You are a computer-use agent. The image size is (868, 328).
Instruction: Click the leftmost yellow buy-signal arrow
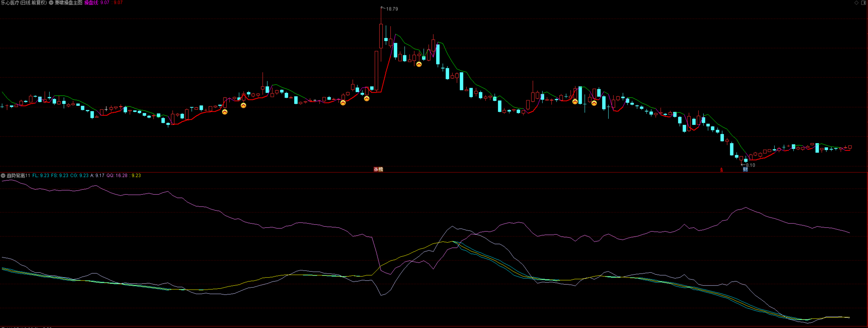[x=225, y=112]
